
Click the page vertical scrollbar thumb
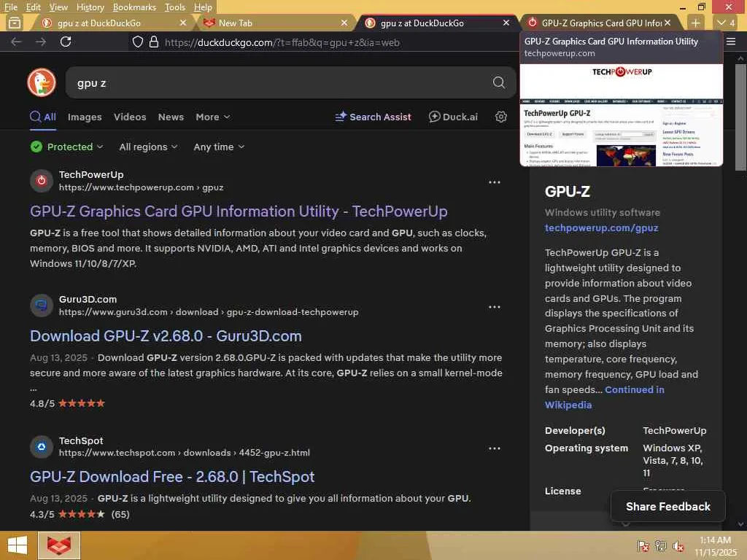point(740,117)
